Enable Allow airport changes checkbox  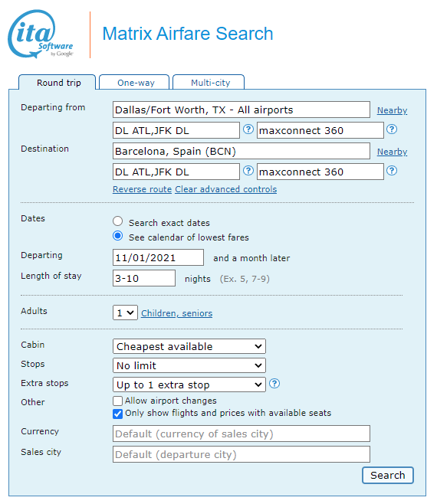click(118, 401)
